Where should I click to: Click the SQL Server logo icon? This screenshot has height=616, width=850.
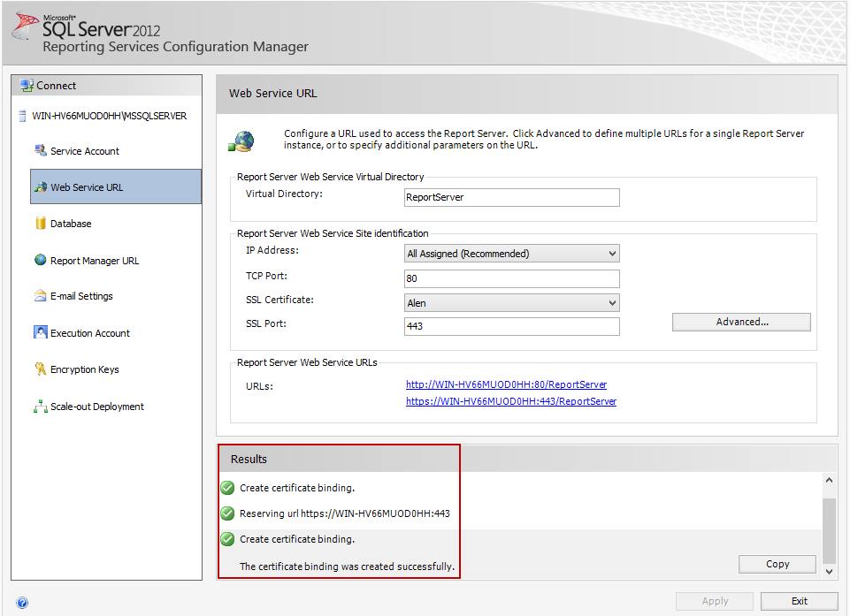[x=25, y=26]
